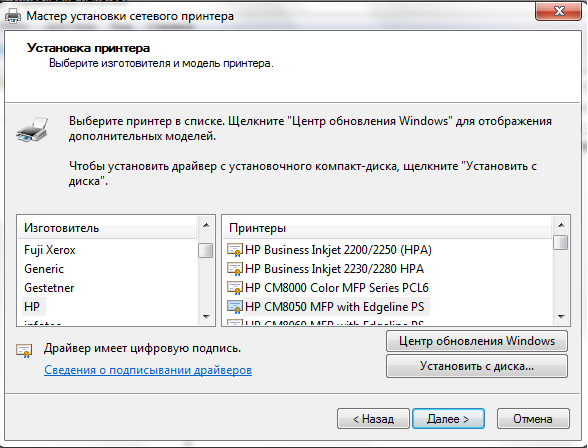Viewport: 588px width, 448px height.
Task: Open Центр обновления Windows button
Action: pos(477,341)
